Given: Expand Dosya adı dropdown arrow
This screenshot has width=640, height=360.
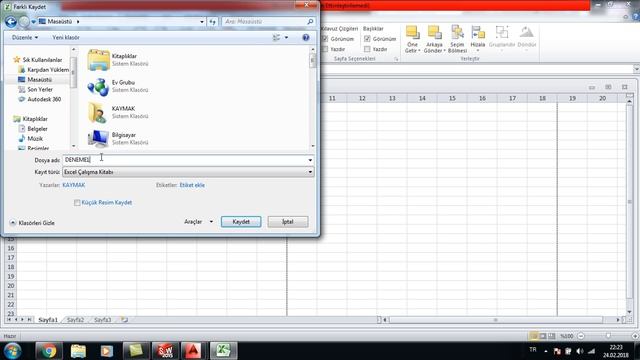Looking at the screenshot, I should [x=310, y=160].
